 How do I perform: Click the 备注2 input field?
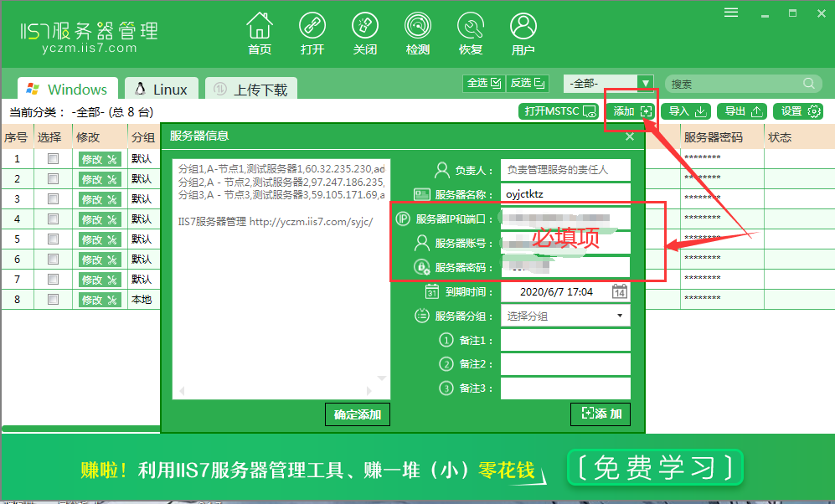click(x=565, y=364)
